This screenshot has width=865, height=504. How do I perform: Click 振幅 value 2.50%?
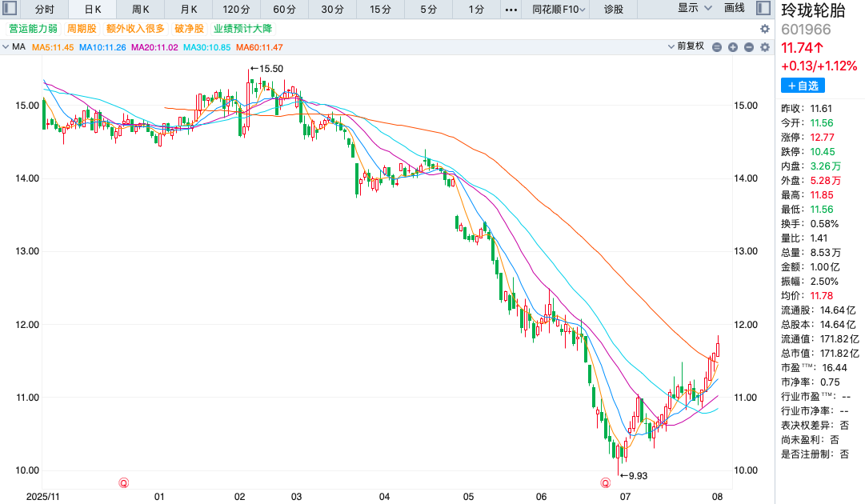(824, 282)
